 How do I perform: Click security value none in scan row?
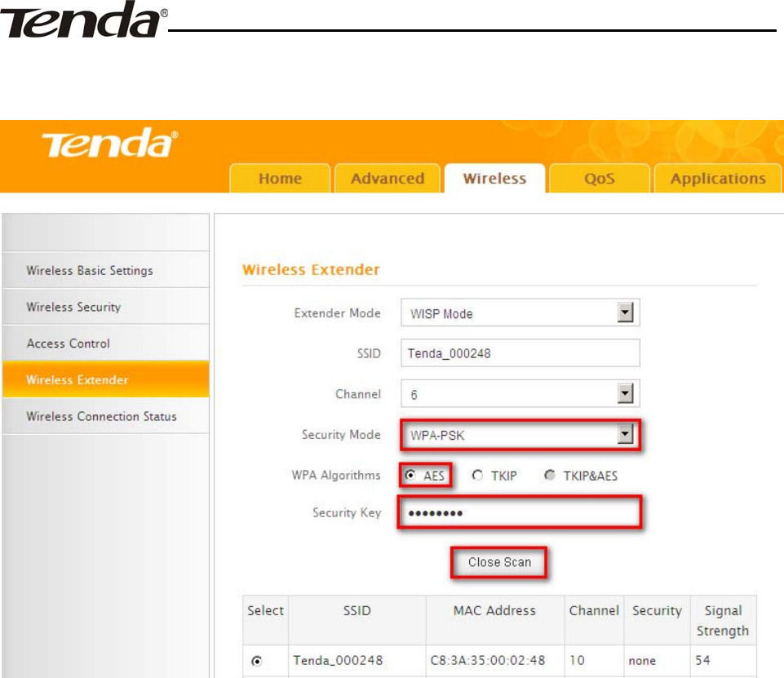(x=642, y=661)
